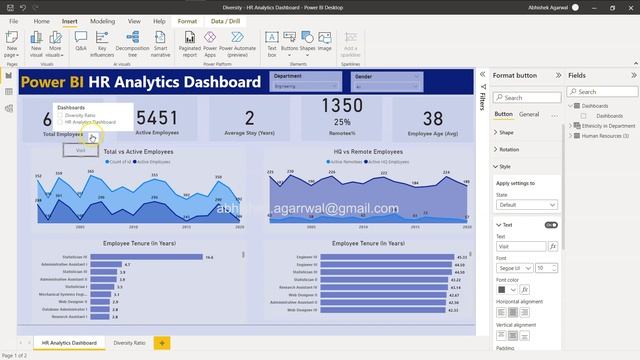This screenshot has height=360, width=640.
Task: Set vertical alignment to middle
Action: click(513, 336)
